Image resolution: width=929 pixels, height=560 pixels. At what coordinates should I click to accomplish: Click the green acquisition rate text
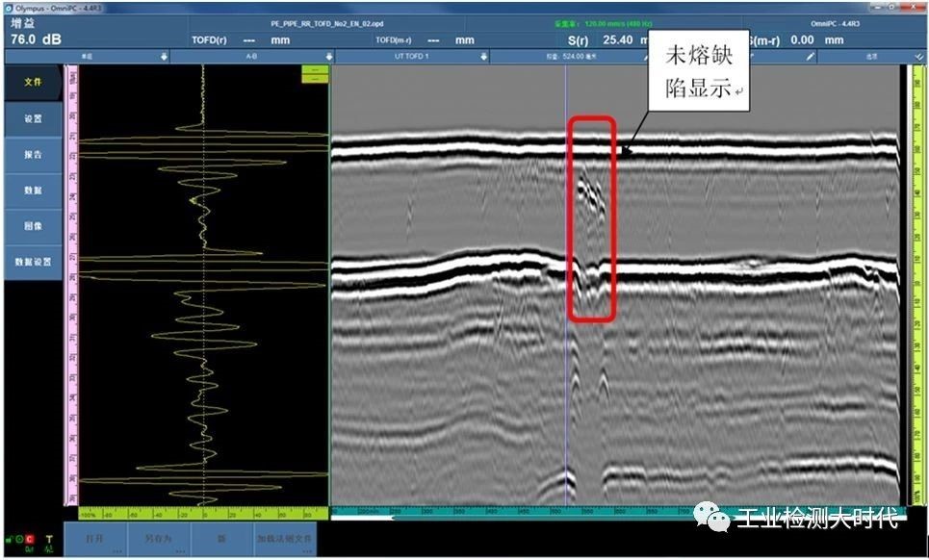pyautogui.click(x=604, y=24)
